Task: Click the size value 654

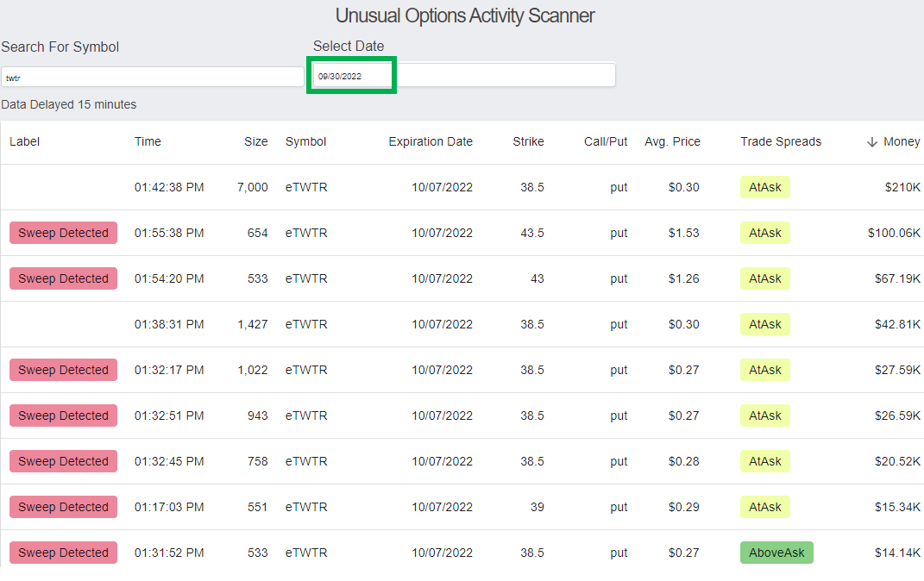Action: pyautogui.click(x=257, y=233)
